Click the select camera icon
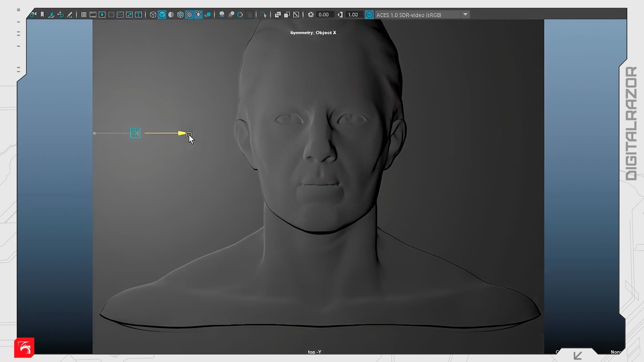 33,14
